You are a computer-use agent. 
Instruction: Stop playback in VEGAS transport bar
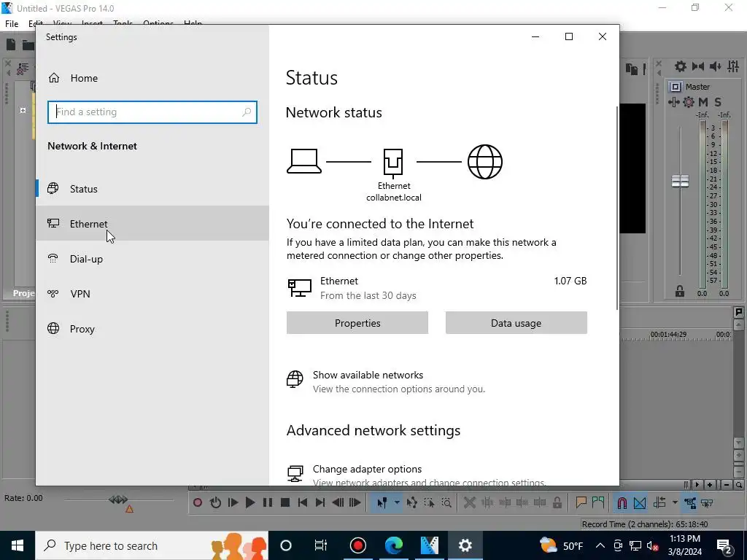tap(285, 502)
